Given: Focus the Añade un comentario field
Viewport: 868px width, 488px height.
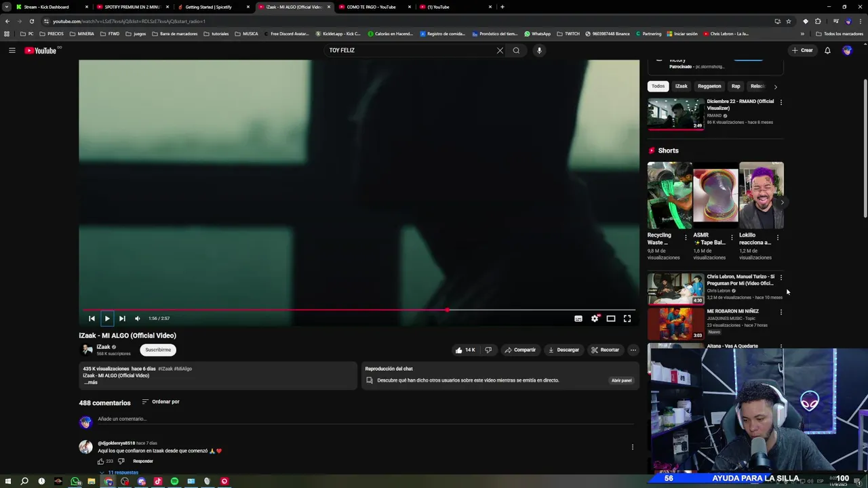Looking at the screenshot, I should click(366, 420).
